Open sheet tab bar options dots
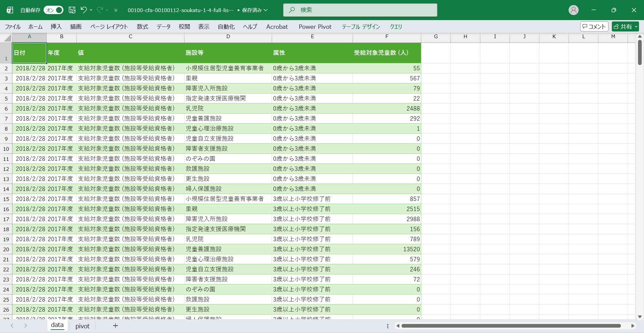644x333 pixels. (x=387, y=326)
